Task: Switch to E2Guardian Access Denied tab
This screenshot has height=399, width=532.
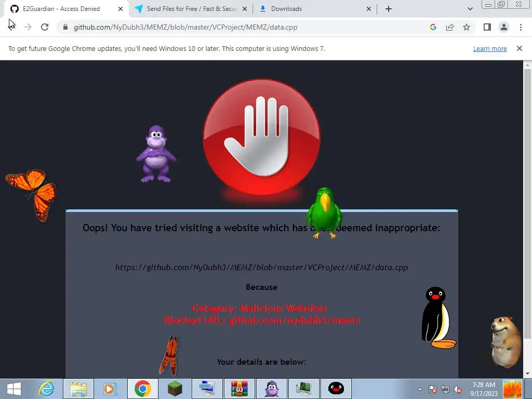Action: click(x=61, y=9)
